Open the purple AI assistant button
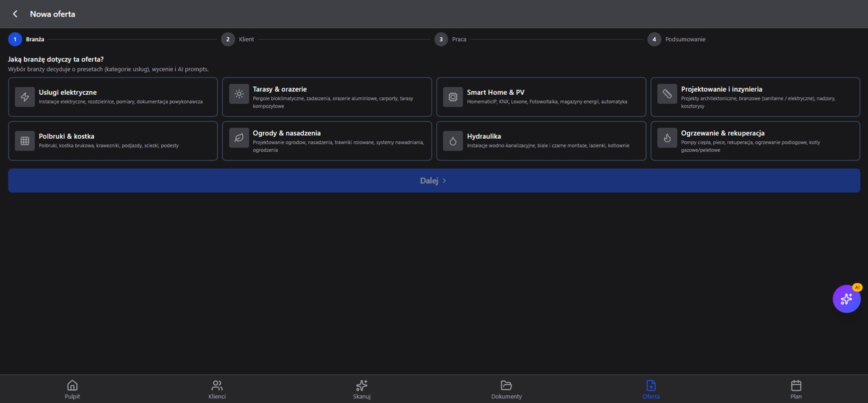Viewport: 868px width, 403px height. (x=847, y=299)
